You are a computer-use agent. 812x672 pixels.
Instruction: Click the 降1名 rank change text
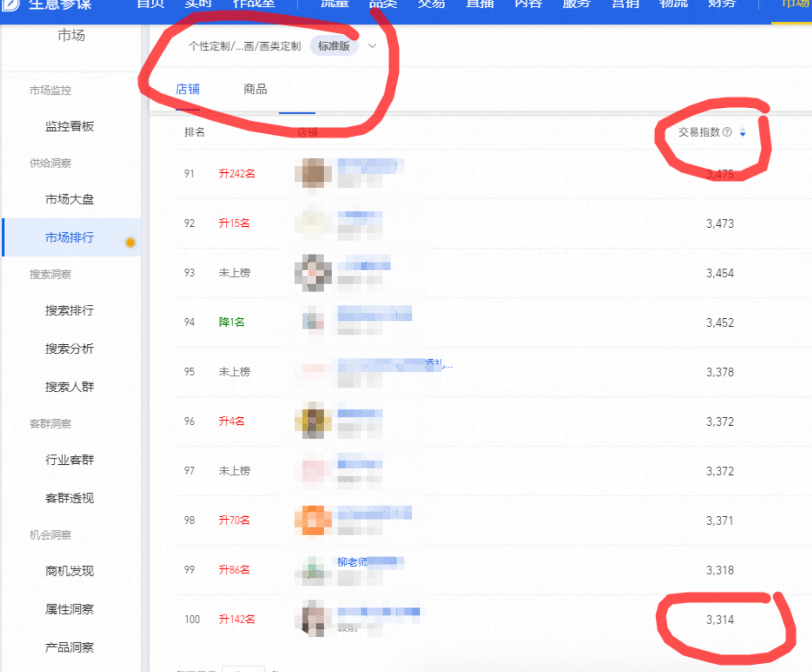231,322
